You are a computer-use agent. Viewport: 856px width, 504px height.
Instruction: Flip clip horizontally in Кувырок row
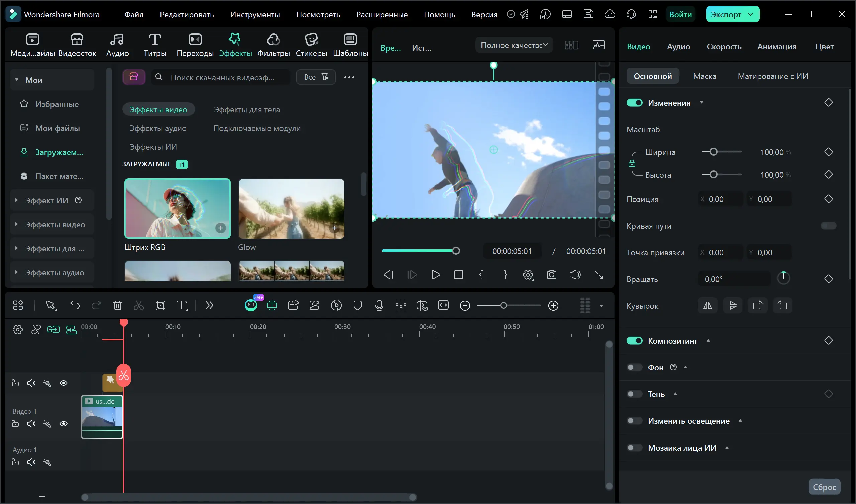(x=707, y=306)
